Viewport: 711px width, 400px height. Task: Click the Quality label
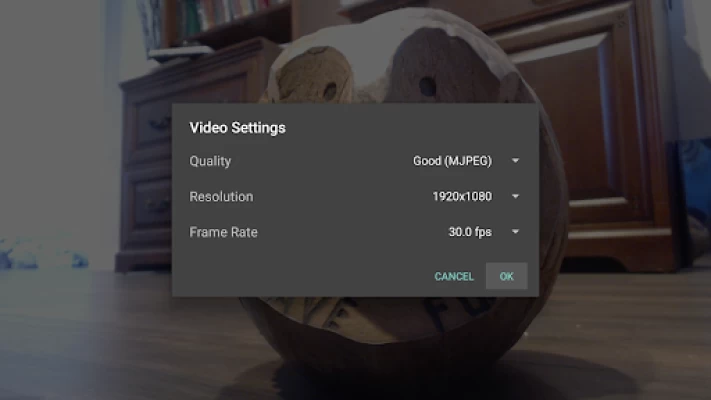coord(210,160)
